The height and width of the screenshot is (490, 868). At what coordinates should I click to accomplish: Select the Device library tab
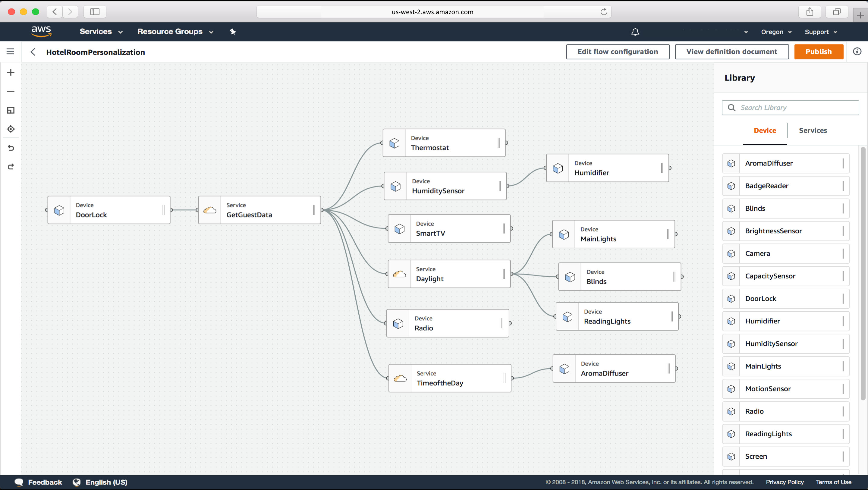pyautogui.click(x=765, y=130)
